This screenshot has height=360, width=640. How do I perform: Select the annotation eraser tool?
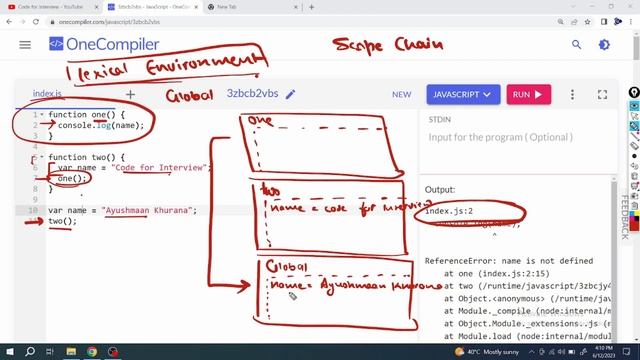(x=634, y=146)
